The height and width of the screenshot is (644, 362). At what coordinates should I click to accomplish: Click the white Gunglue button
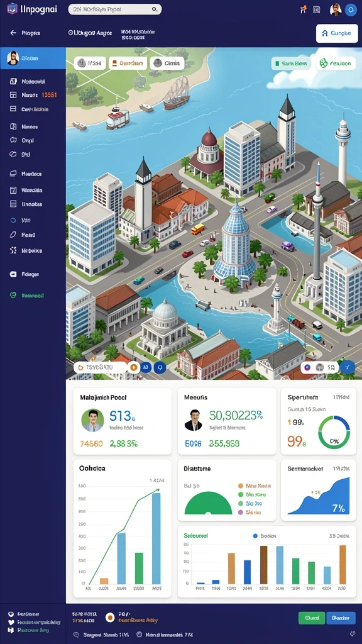337,34
